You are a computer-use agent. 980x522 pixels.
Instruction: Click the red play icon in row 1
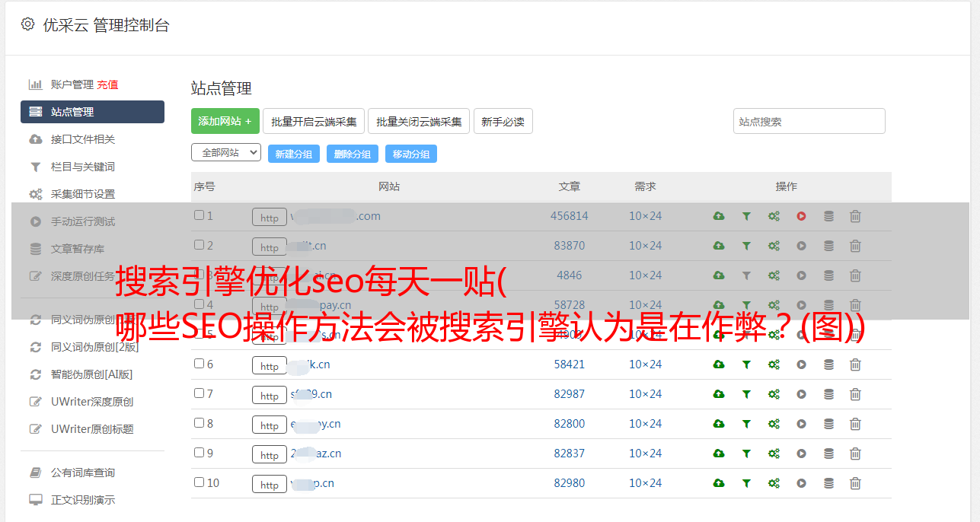point(801,216)
